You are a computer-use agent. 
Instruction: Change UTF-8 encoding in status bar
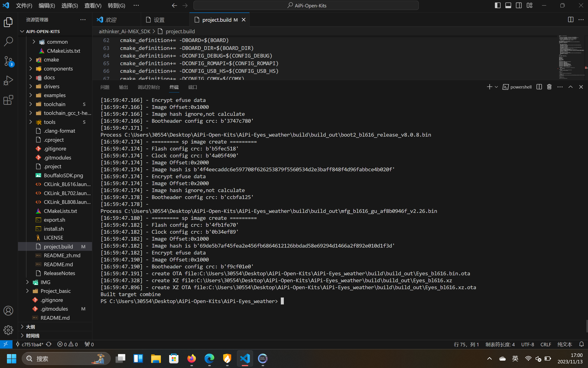pyautogui.click(x=527, y=344)
